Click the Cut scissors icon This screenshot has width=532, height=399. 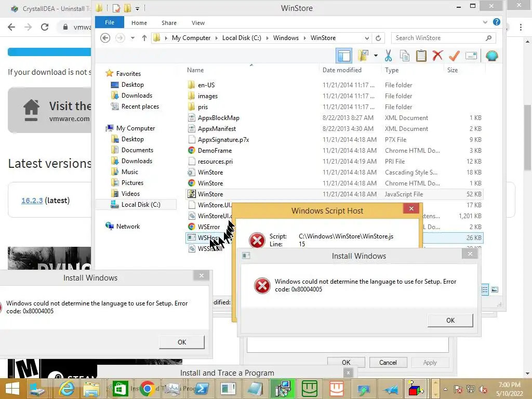(388, 56)
